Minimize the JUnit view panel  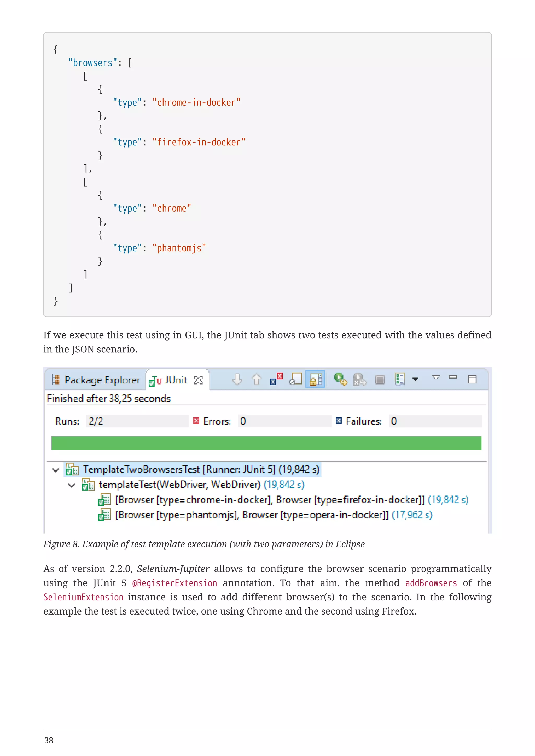453,377
